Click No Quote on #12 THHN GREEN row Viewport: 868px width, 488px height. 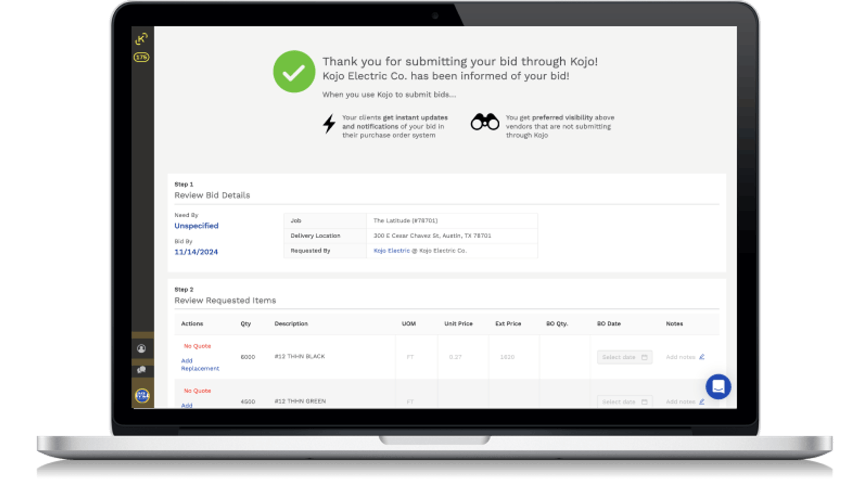coord(197,391)
